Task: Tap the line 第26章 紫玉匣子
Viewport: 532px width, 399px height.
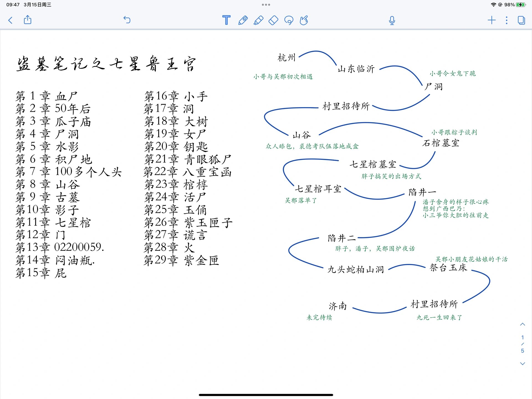Action: tap(188, 222)
